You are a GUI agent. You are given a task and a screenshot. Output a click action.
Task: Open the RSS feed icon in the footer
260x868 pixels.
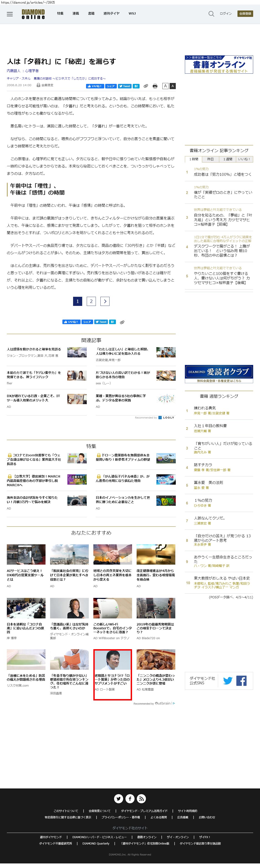pos(141,798)
